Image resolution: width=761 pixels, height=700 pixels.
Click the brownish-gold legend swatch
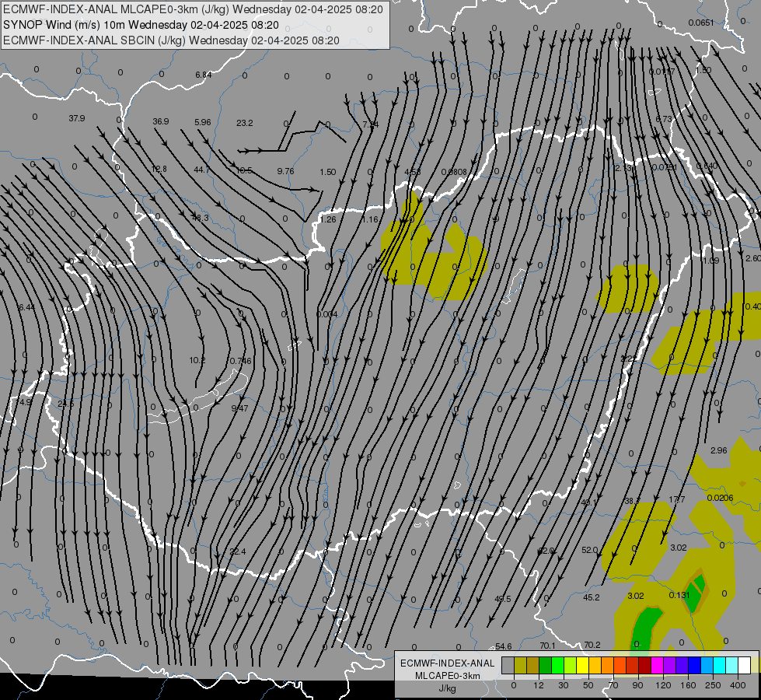click(533, 665)
